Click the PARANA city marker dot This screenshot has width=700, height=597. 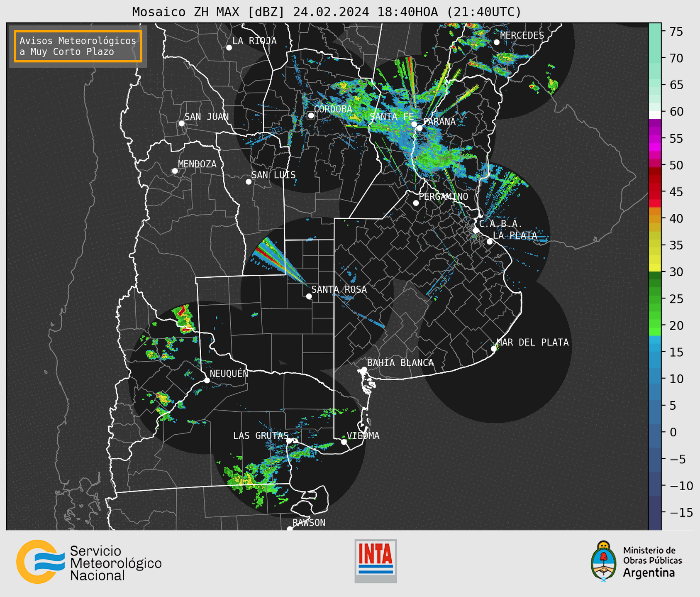pos(420,128)
